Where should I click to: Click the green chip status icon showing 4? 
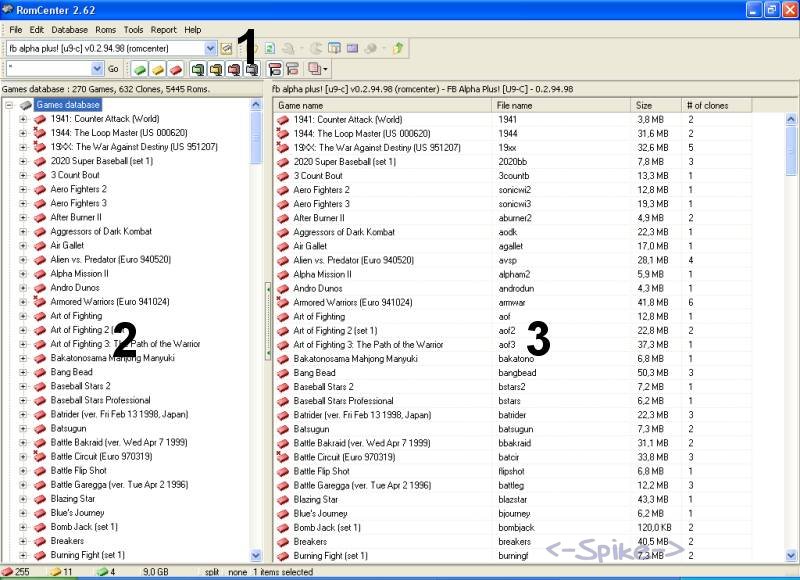pyautogui.click(x=103, y=572)
